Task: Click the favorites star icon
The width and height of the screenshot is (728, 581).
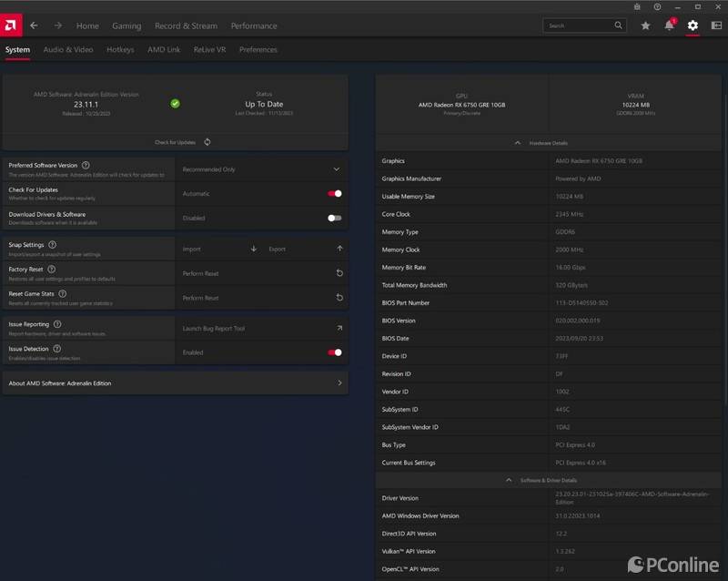Action: [645, 25]
